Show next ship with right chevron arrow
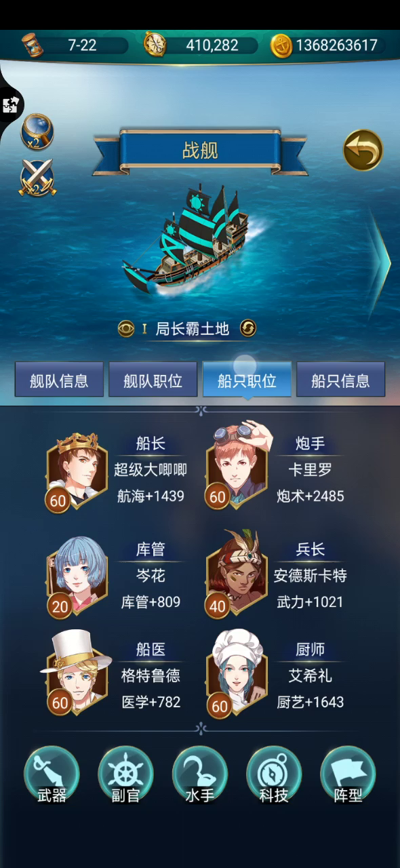 [380, 263]
